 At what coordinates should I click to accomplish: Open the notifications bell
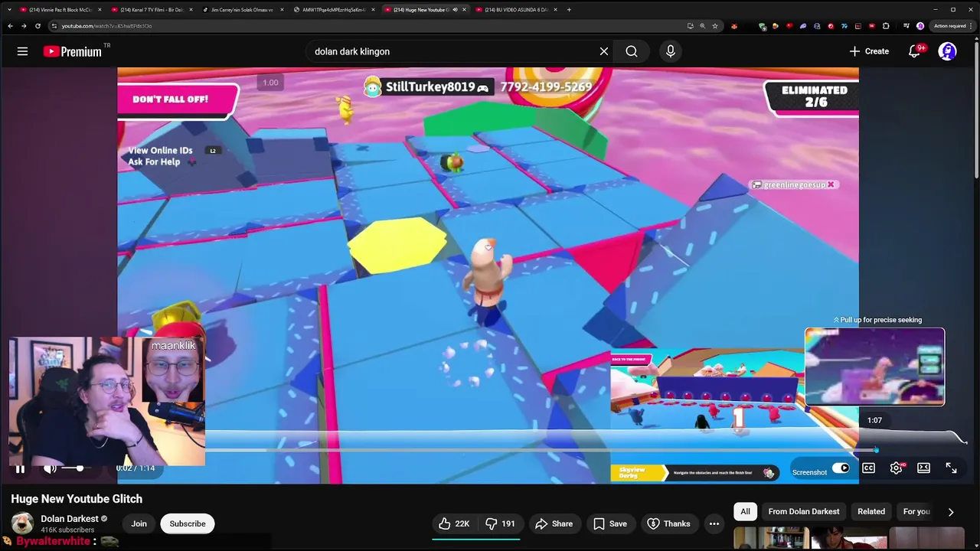(x=915, y=51)
